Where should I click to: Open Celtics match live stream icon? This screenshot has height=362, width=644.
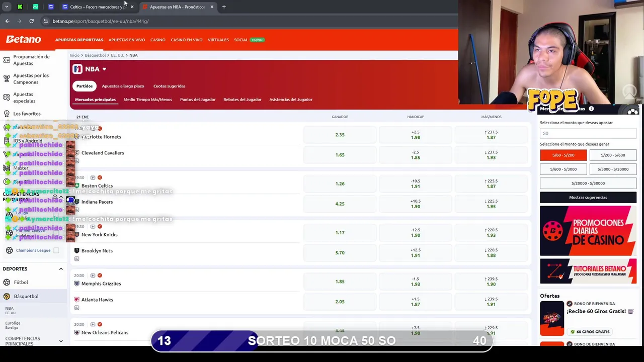[x=93, y=177]
